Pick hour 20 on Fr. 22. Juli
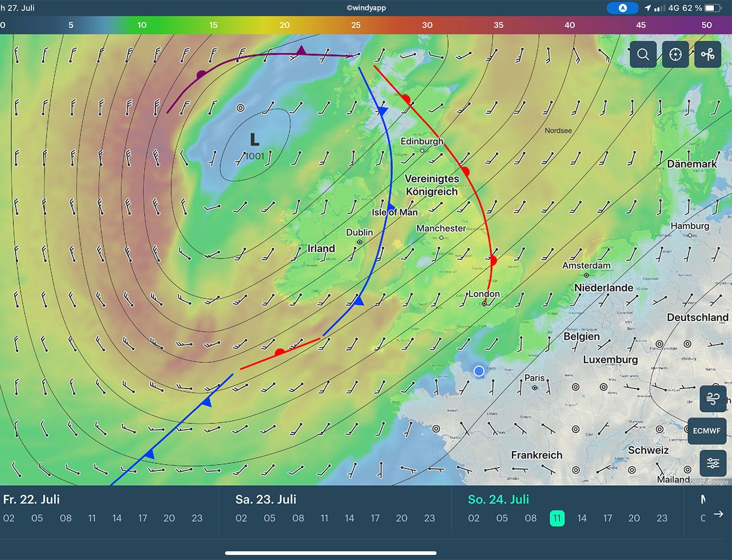The width and height of the screenshot is (732, 560). pyautogui.click(x=169, y=518)
